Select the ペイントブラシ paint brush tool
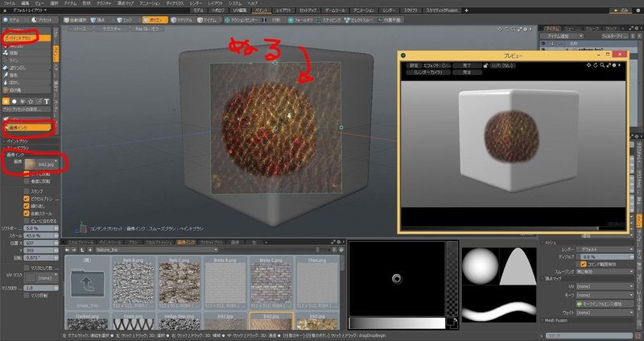 click(x=27, y=38)
